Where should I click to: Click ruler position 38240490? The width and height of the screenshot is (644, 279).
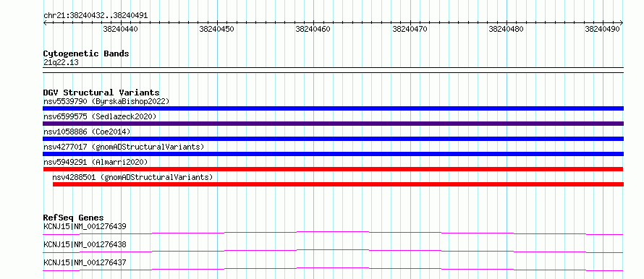603,29
